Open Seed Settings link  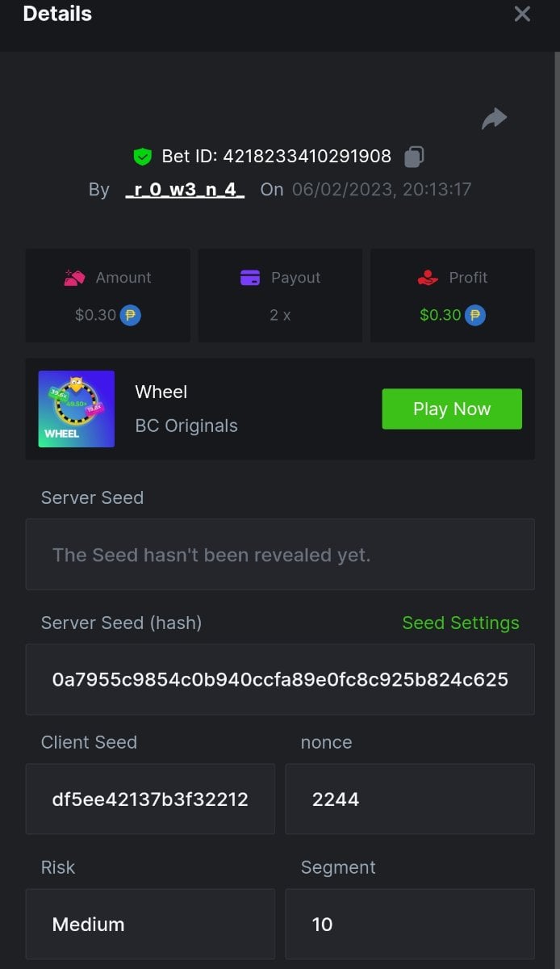coord(461,623)
